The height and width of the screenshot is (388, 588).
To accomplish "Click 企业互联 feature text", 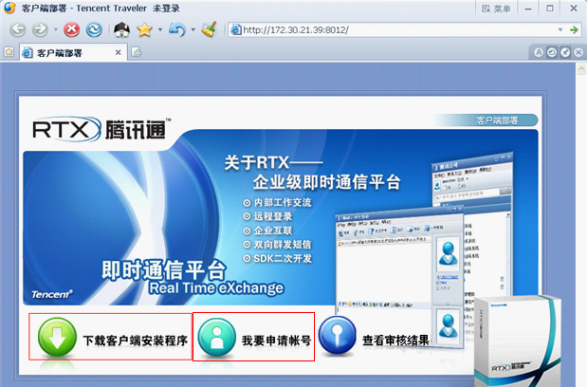I will pyautogui.click(x=273, y=231).
